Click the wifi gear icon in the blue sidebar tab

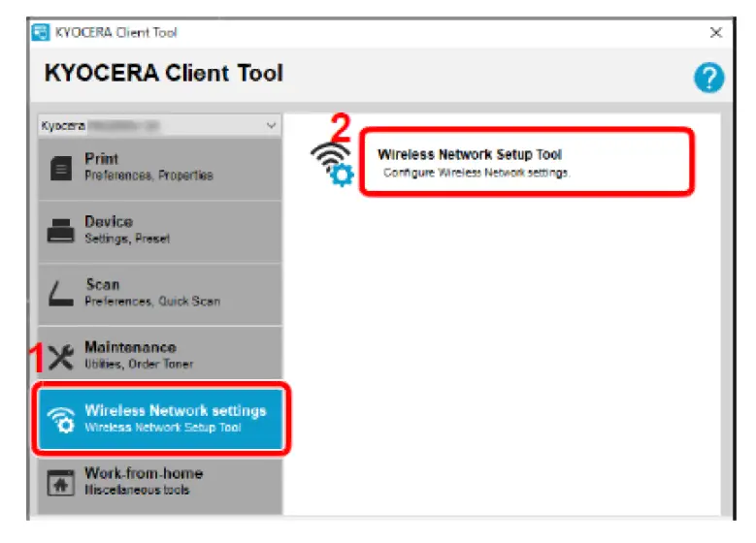tap(61, 419)
